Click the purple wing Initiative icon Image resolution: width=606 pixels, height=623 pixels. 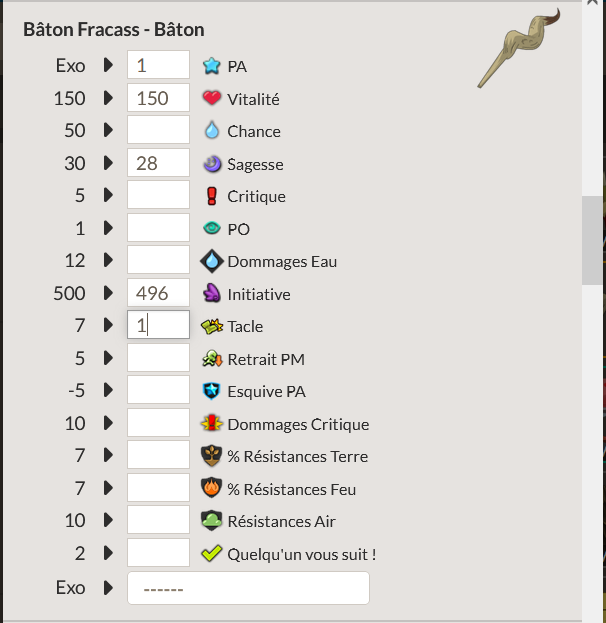(x=210, y=294)
